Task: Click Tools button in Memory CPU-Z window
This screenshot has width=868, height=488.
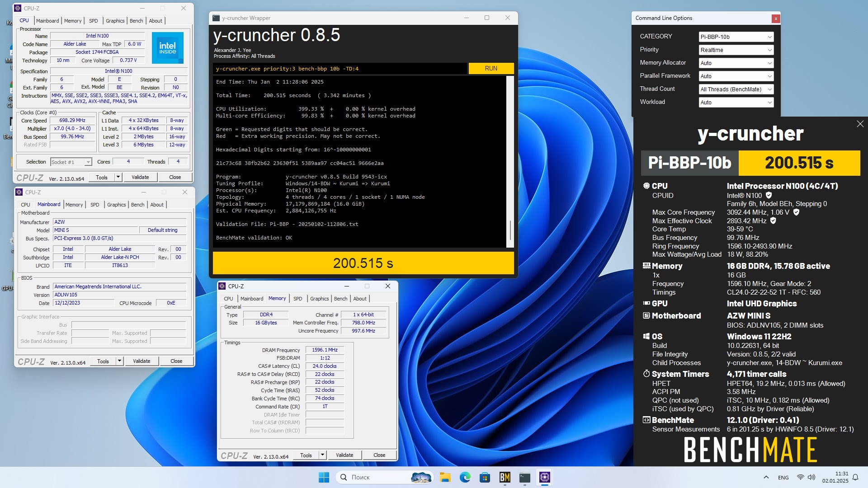Action: tap(306, 455)
